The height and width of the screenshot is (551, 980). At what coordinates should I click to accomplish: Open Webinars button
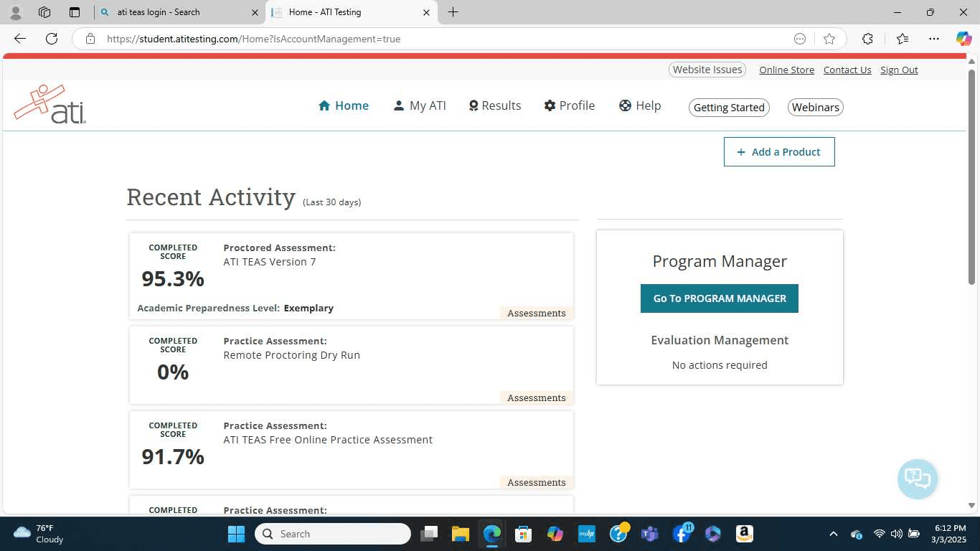point(815,108)
